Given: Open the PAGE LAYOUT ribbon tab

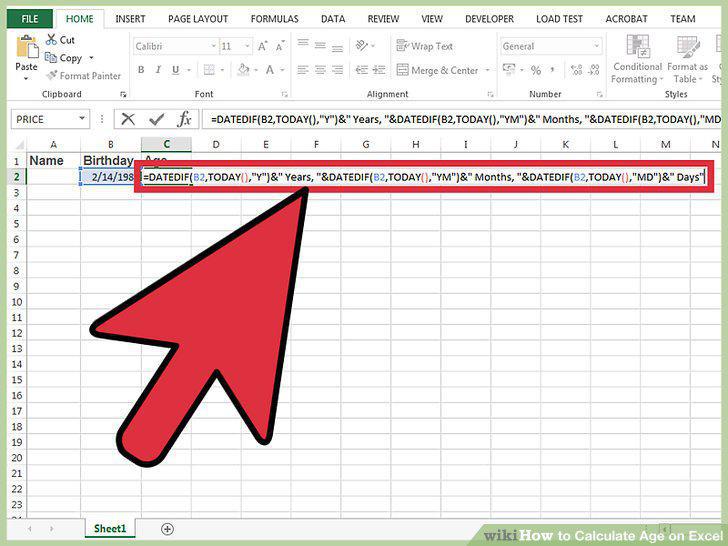Looking at the screenshot, I should coord(198,19).
